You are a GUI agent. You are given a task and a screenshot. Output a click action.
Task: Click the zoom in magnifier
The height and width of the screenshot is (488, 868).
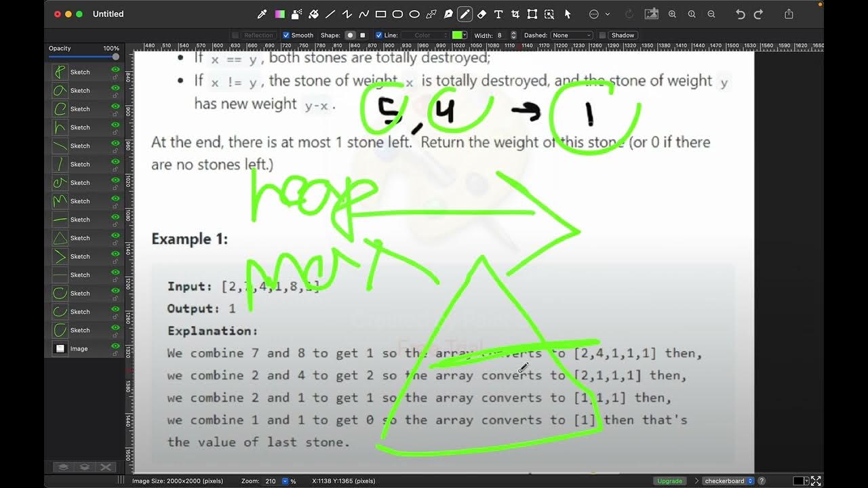pos(672,14)
